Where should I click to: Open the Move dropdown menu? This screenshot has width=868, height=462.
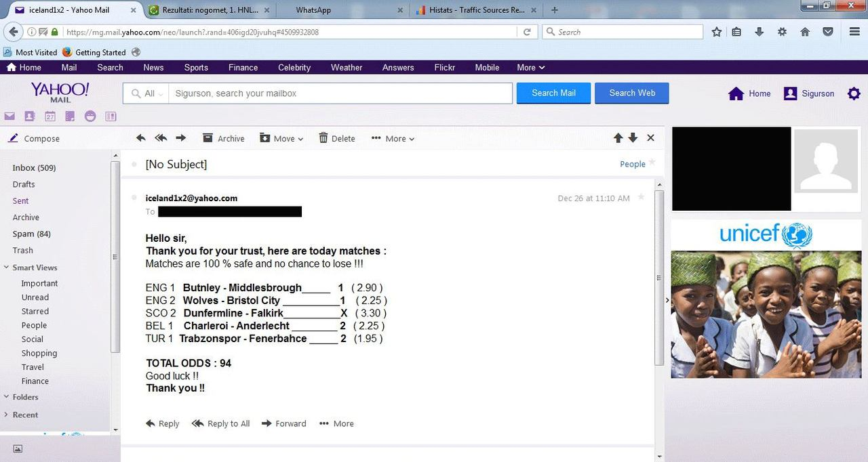tap(281, 138)
